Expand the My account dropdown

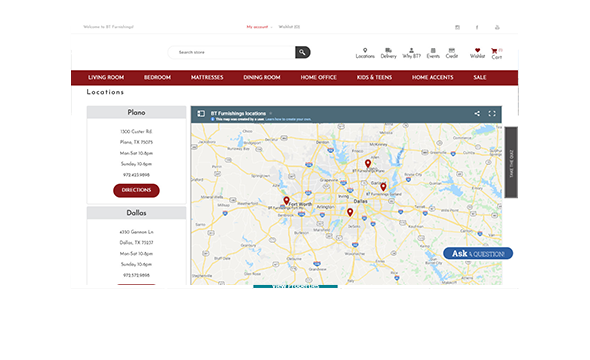(x=259, y=27)
